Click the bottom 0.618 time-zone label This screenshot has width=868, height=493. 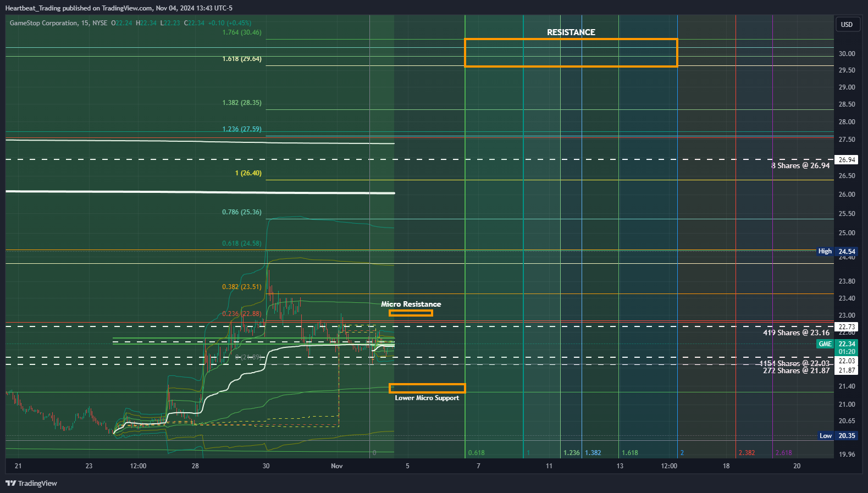pyautogui.click(x=476, y=453)
